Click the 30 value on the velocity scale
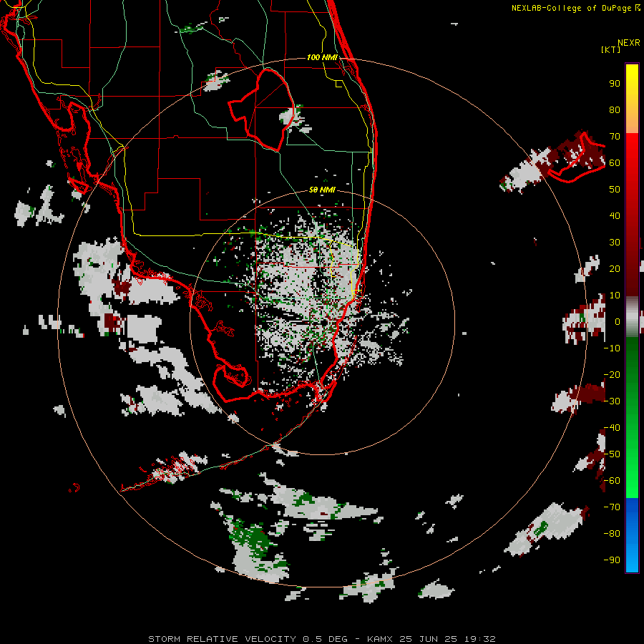This screenshot has width=644, height=644. tap(615, 243)
